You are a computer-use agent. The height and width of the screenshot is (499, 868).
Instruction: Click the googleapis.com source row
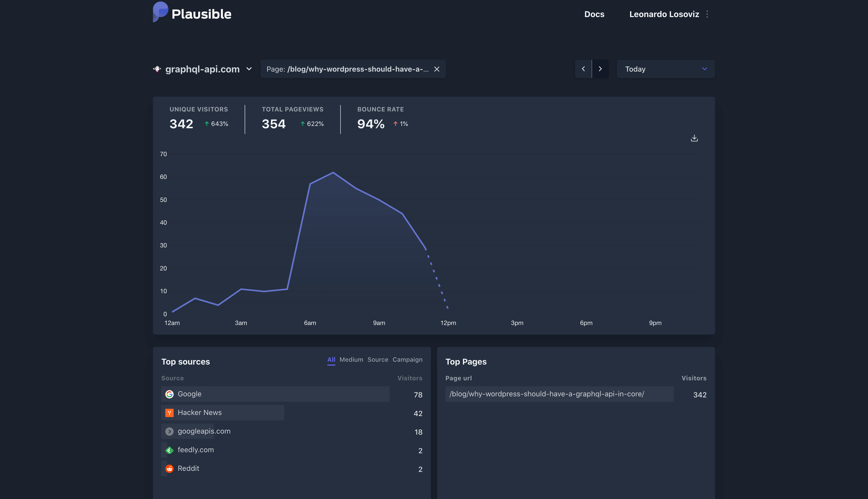(x=292, y=431)
